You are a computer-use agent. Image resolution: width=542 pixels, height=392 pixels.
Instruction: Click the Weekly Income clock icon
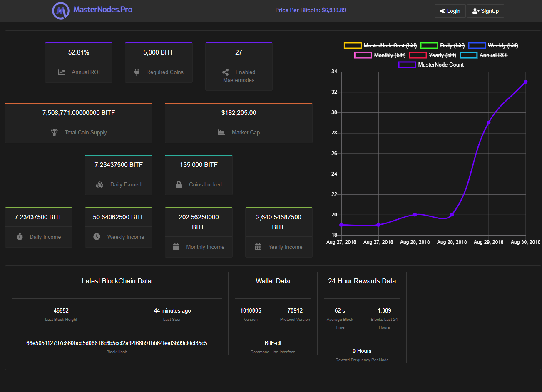[x=97, y=236]
